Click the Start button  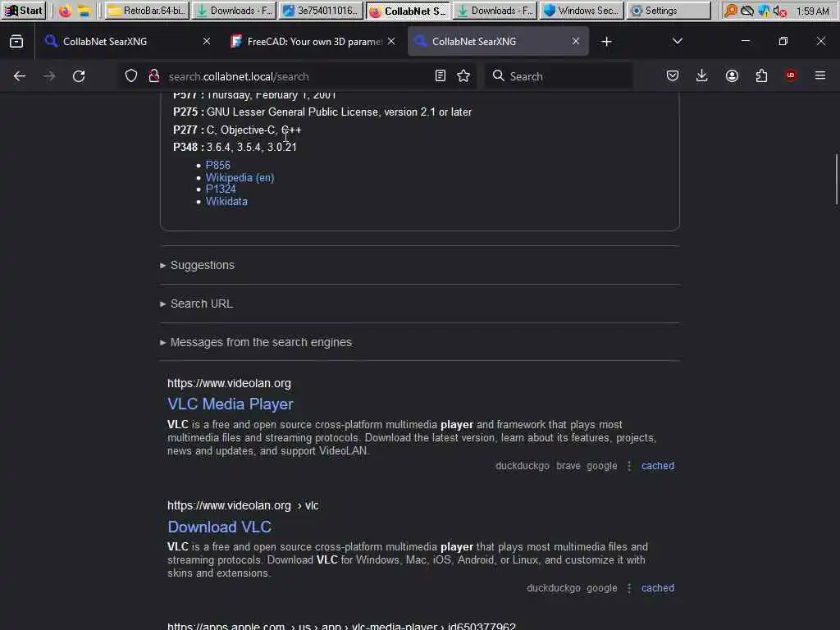click(x=24, y=11)
